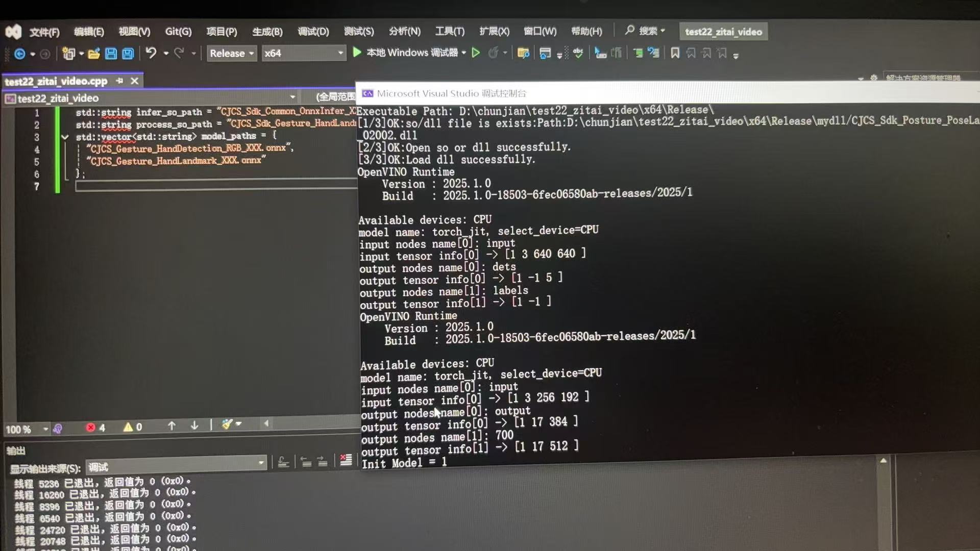Screen dimensions: 980x551
Task: Expand the output source dropdown
Action: tap(261, 463)
